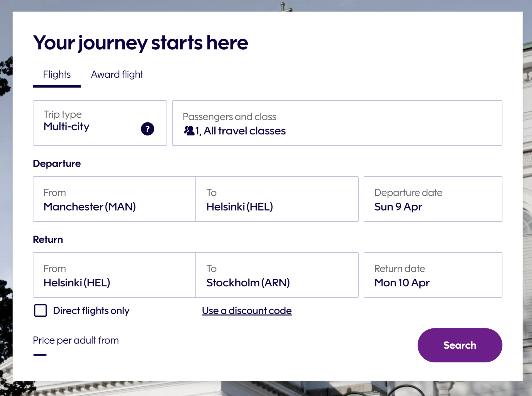Switch to the Award flight tab
532x396 pixels.
pos(117,75)
